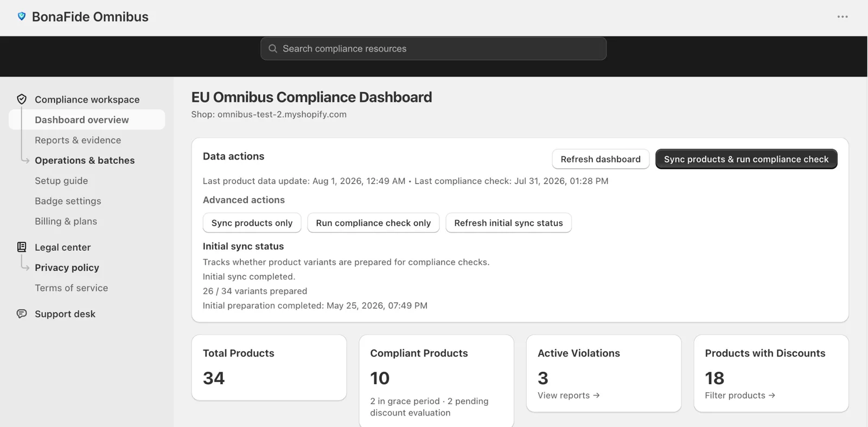Click the search magnifier icon
Screen dimensions: 868x427
pos(273,49)
